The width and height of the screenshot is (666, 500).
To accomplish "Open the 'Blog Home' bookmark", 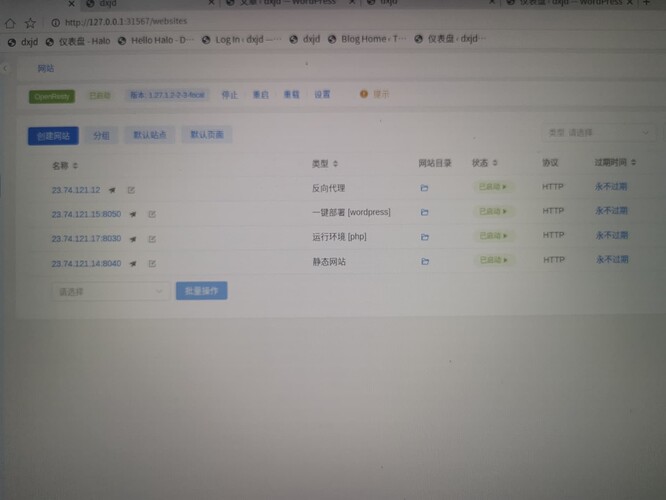I will [x=368, y=40].
